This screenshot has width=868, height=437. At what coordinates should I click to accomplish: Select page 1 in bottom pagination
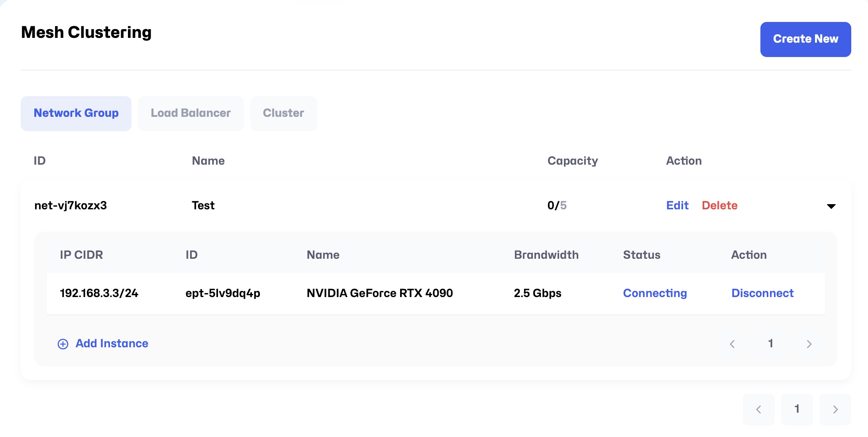coord(797,409)
